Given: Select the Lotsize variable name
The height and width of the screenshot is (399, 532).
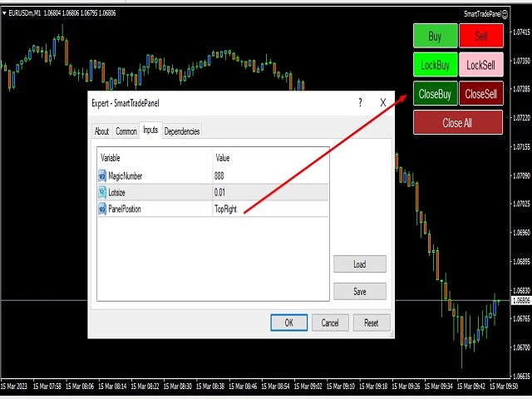Looking at the screenshot, I should [116, 193].
